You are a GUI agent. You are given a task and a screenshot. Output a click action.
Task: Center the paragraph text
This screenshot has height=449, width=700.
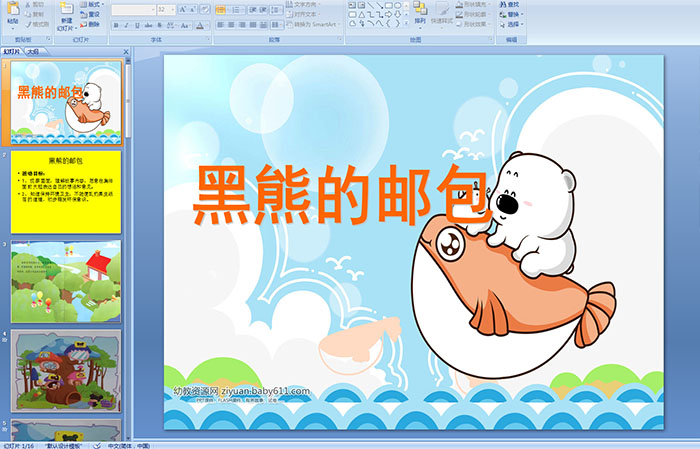(231, 25)
